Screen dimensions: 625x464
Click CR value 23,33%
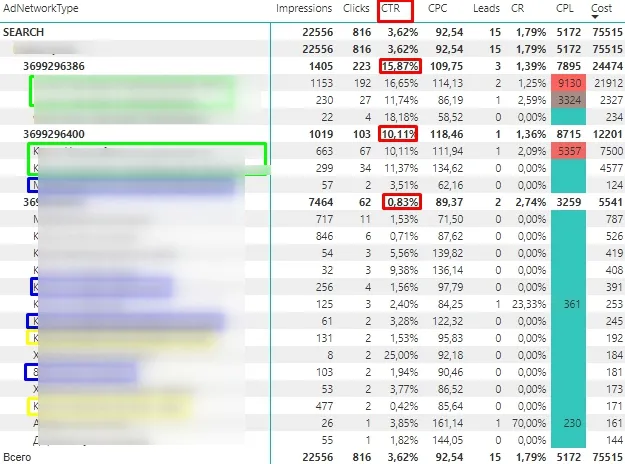click(x=529, y=304)
